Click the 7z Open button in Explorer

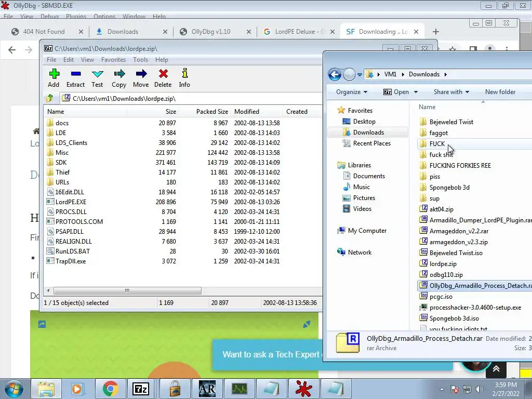396,92
